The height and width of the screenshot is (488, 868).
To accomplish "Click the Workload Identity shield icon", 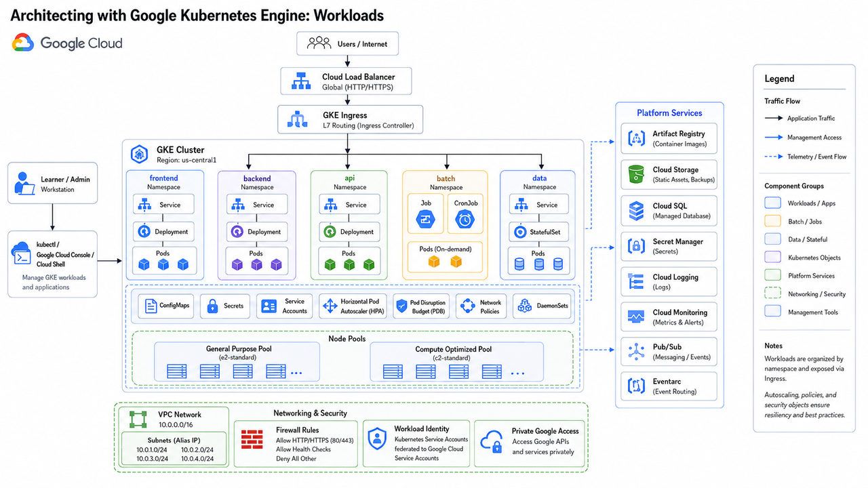I will 376,439.
